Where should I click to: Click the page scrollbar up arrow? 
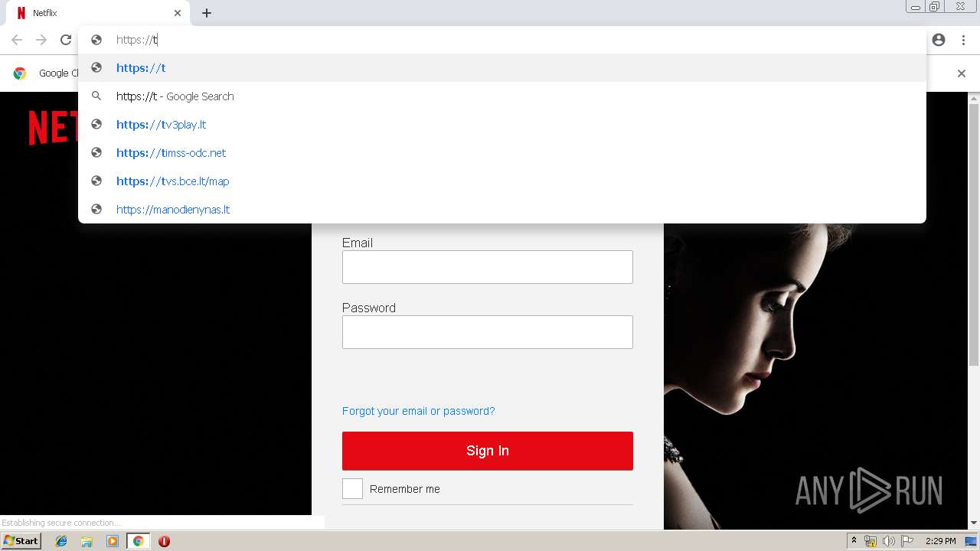pos(974,98)
